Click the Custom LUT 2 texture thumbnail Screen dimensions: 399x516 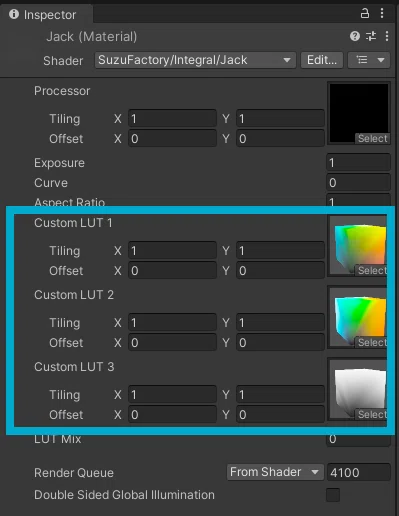tap(358, 318)
